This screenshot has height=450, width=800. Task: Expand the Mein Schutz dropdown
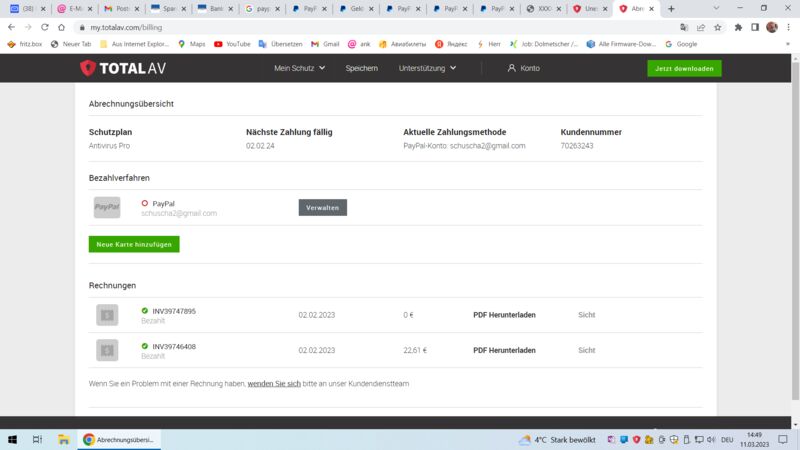[299, 68]
